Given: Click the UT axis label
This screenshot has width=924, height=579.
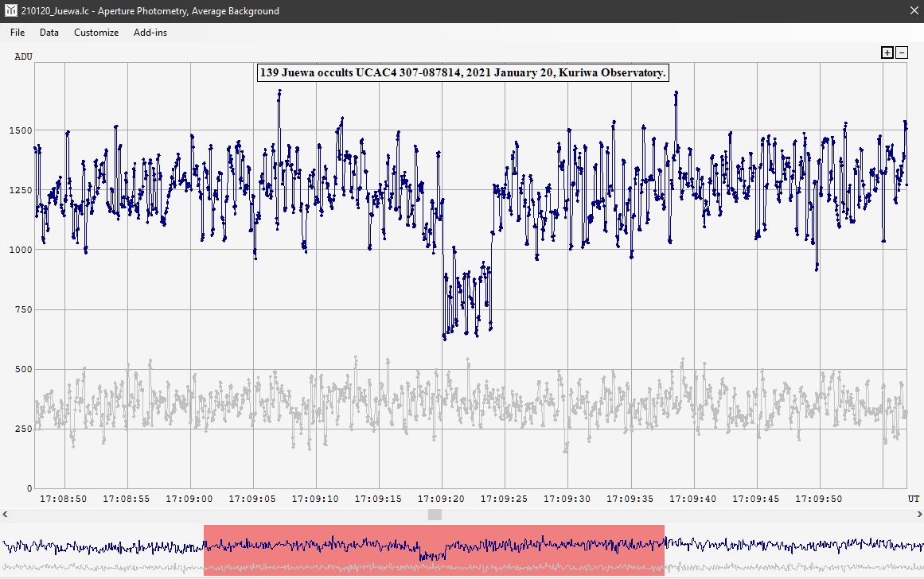Looking at the screenshot, I should point(914,499).
